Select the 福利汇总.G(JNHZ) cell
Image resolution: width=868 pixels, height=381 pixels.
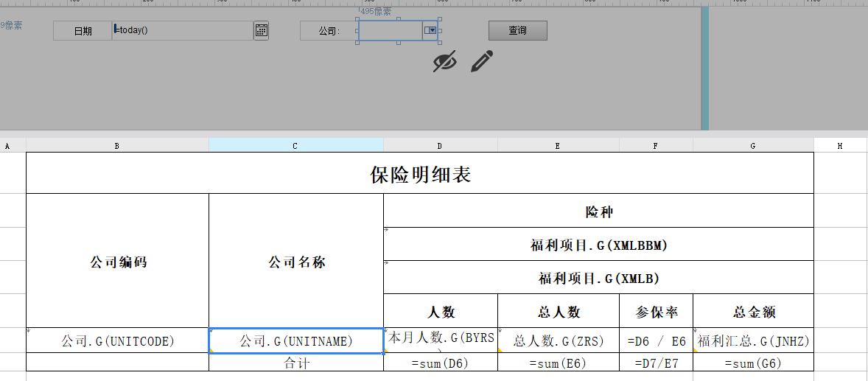tap(753, 340)
